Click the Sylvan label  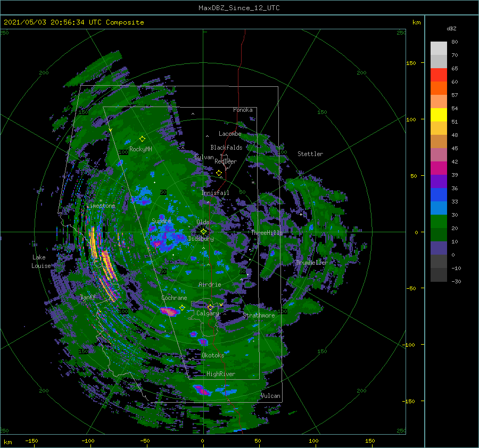(x=204, y=157)
